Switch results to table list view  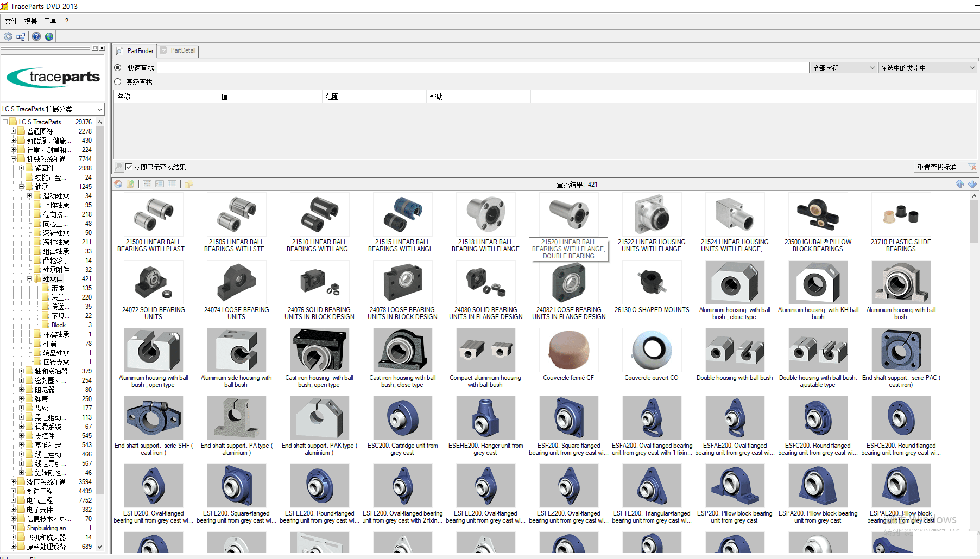click(x=172, y=184)
